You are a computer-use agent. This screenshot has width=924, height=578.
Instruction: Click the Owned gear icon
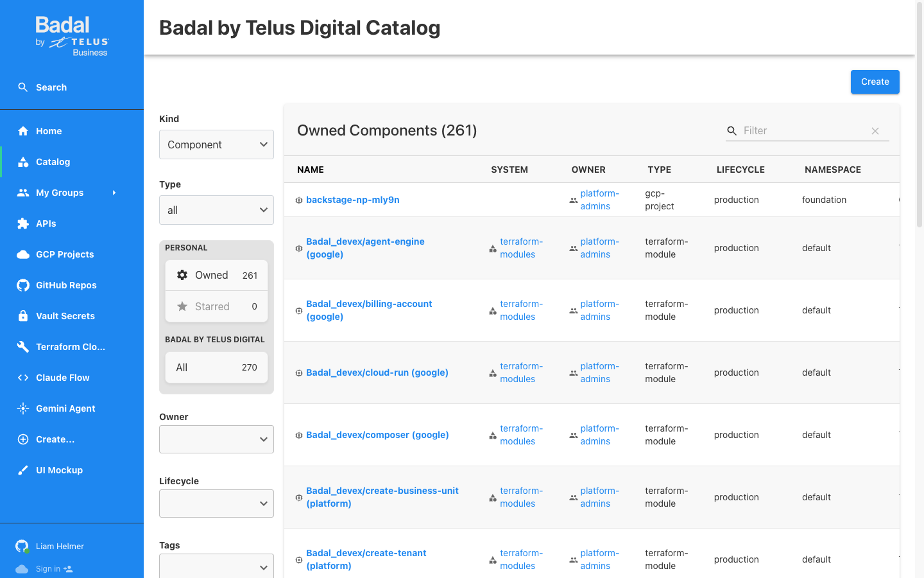(x=182, y=275)
